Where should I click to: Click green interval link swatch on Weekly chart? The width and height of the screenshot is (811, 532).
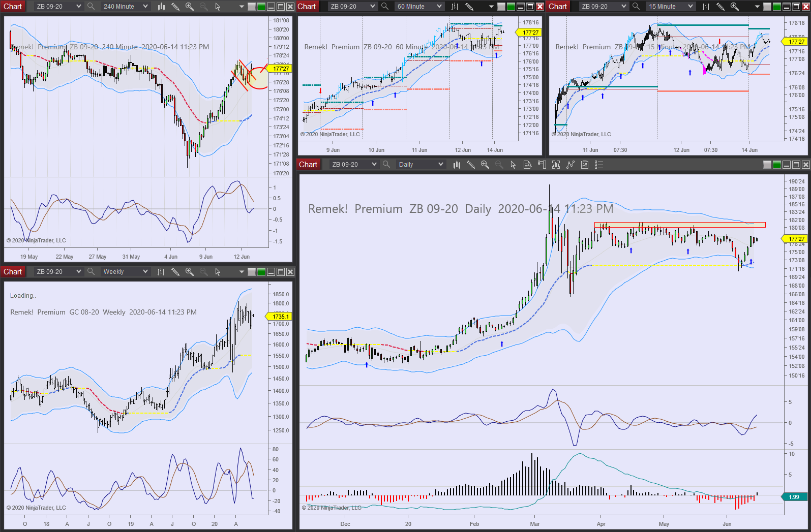tap(261, 272)
